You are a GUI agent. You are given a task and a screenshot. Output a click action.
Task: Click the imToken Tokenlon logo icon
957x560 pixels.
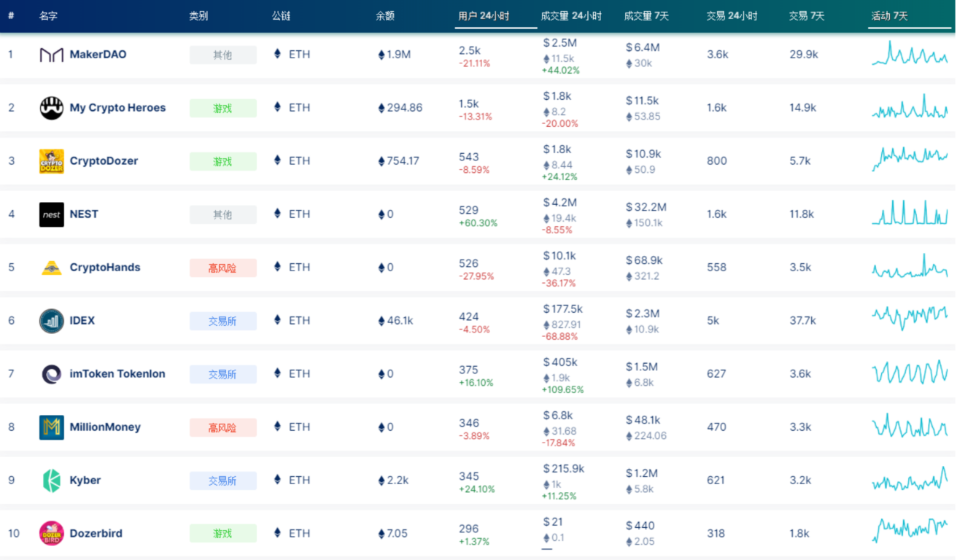point(52,374)
